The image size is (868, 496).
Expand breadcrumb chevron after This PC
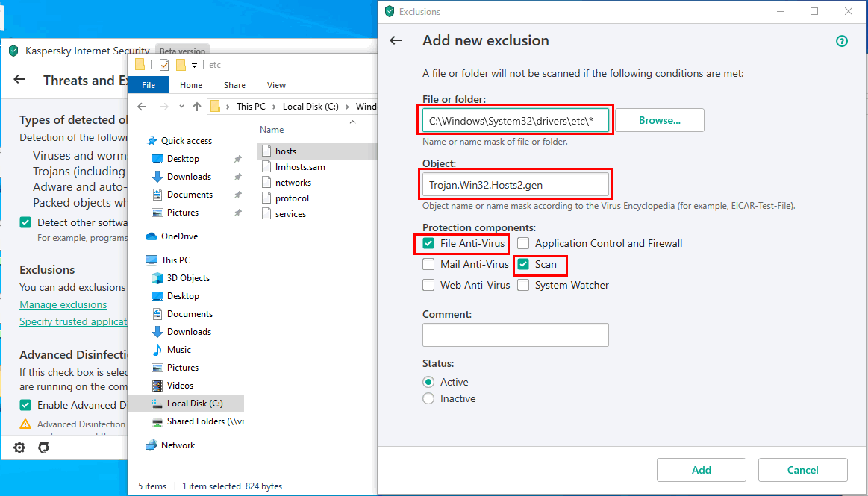pos(274,107)
